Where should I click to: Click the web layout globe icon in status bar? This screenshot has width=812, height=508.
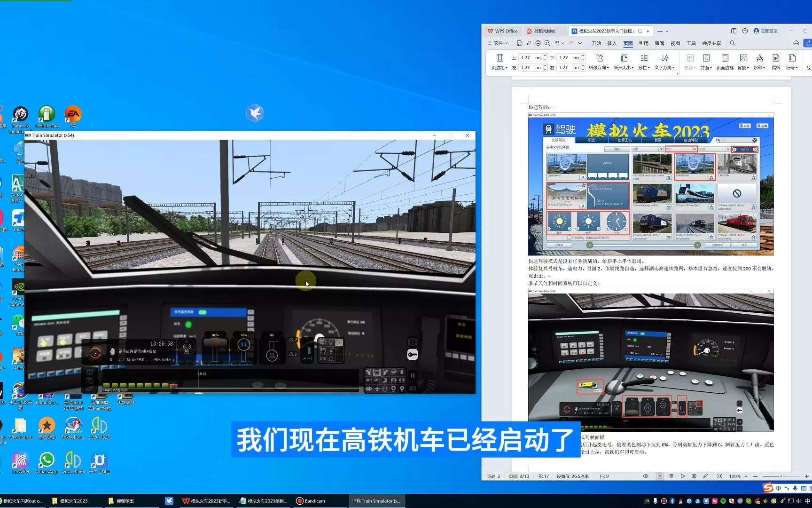tap(694, 476)
